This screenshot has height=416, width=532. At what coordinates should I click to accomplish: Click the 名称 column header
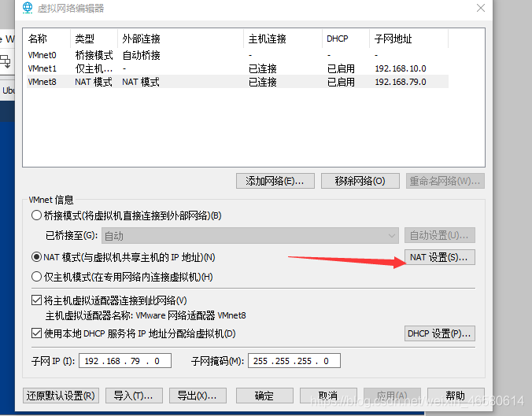pos(47,39)
